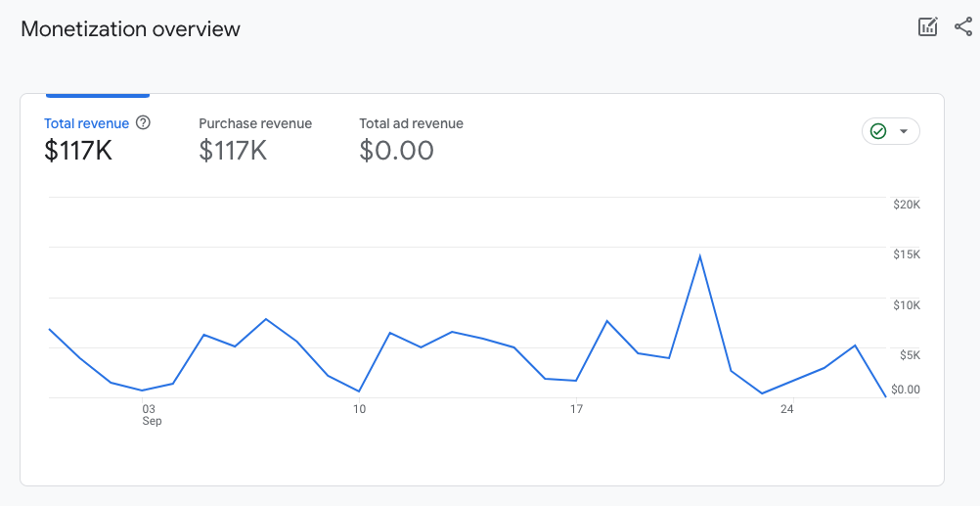The height and width of the screenshot is (506, 980).
Task: Click the highest revenue peak on the chart
Action: pos(699,256)
